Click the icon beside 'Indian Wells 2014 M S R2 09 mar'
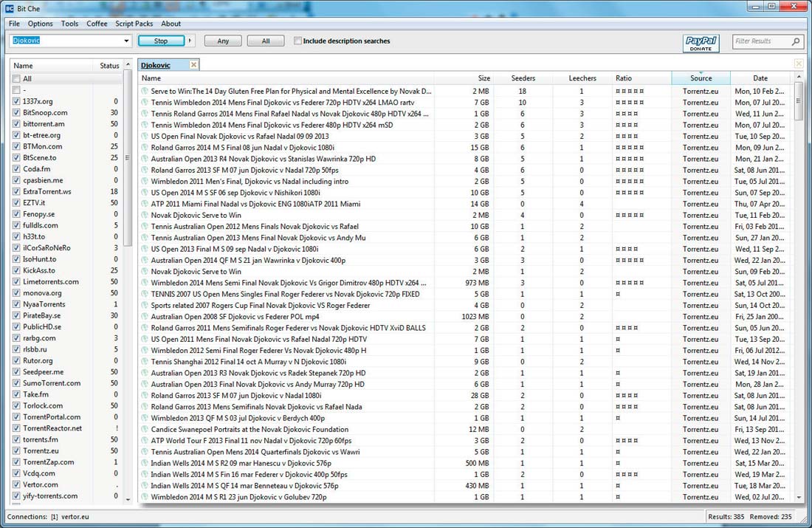 tap(145, 463)
